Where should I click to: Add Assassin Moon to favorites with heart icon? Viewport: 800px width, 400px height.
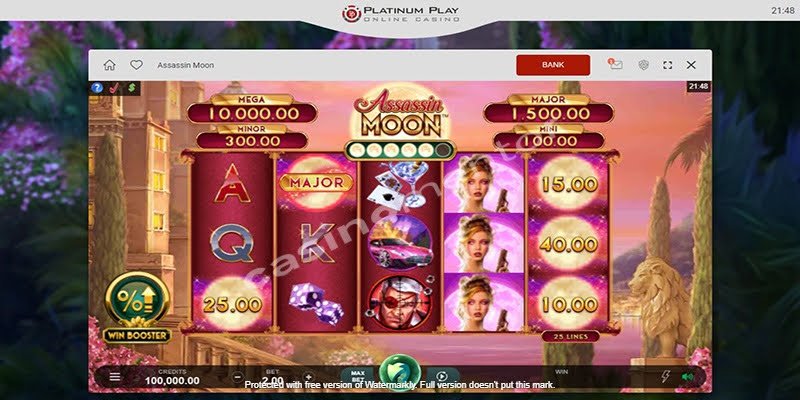pos(136,65)
